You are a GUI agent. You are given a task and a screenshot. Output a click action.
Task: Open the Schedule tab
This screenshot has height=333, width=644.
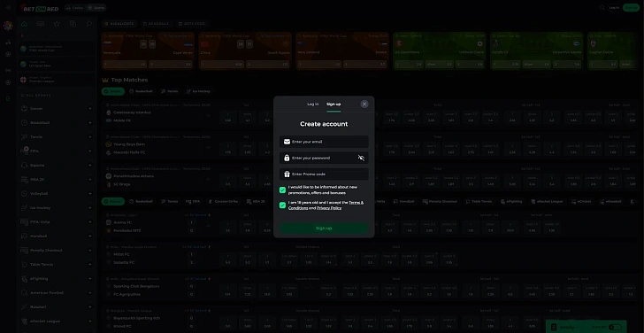point(156,24)
